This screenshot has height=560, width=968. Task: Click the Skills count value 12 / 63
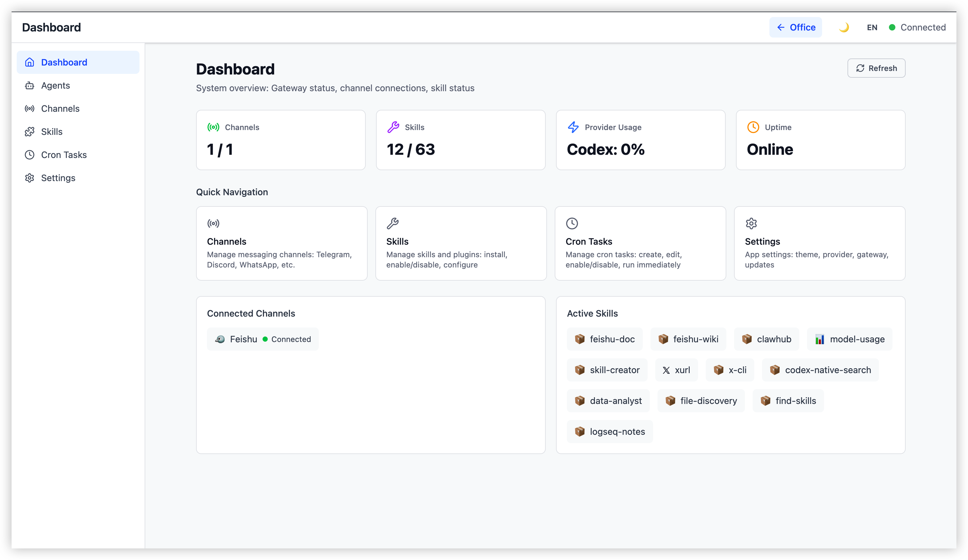point(411,149)
